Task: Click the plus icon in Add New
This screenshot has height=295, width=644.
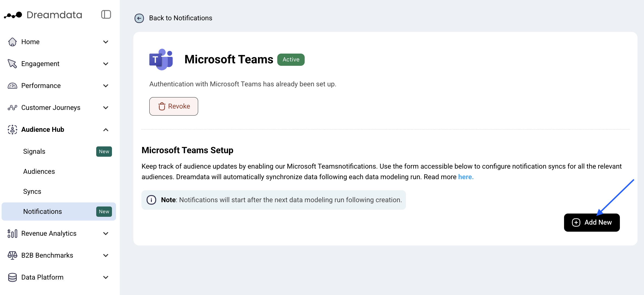Action: pyautogui.click(x=576, y=222)
